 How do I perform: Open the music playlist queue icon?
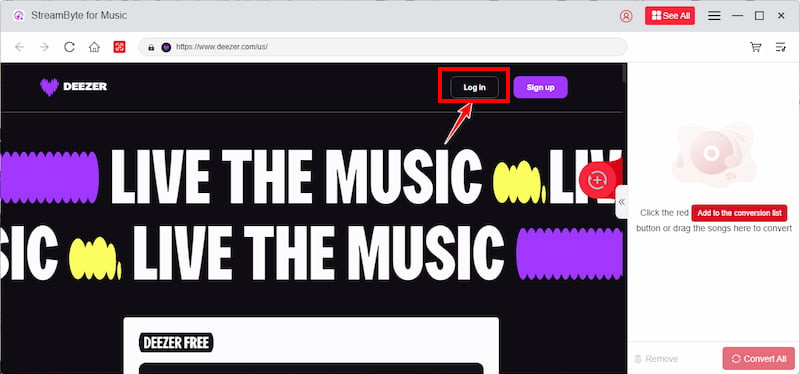781,47
